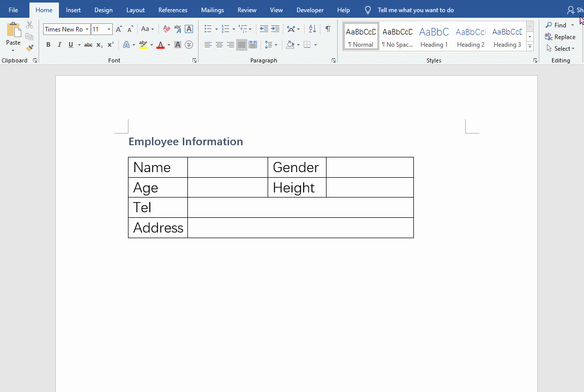Click the Paste clipboard icon
584x392 pixels.
[13, 30]
